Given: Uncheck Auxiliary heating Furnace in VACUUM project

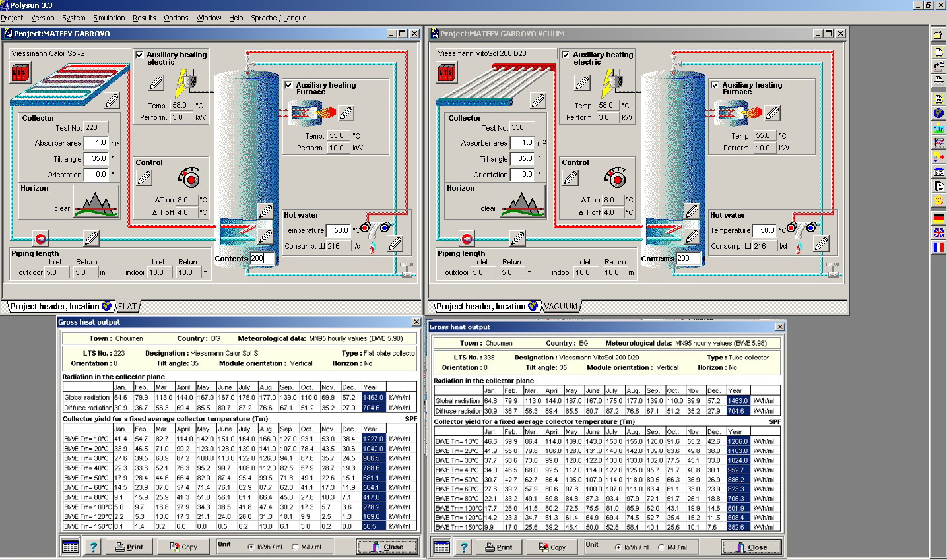Looking at the screenshot, I should (x=715, y=85).
